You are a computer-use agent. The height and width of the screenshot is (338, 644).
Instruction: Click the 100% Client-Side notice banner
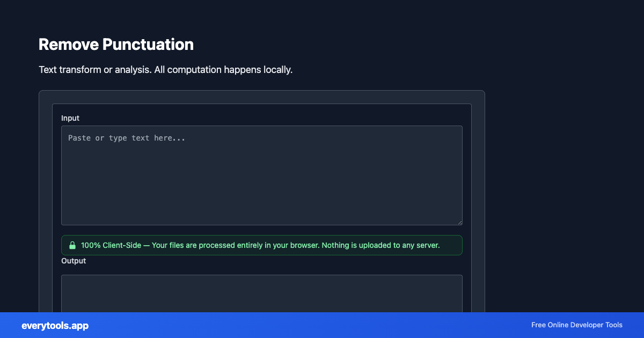261,245
